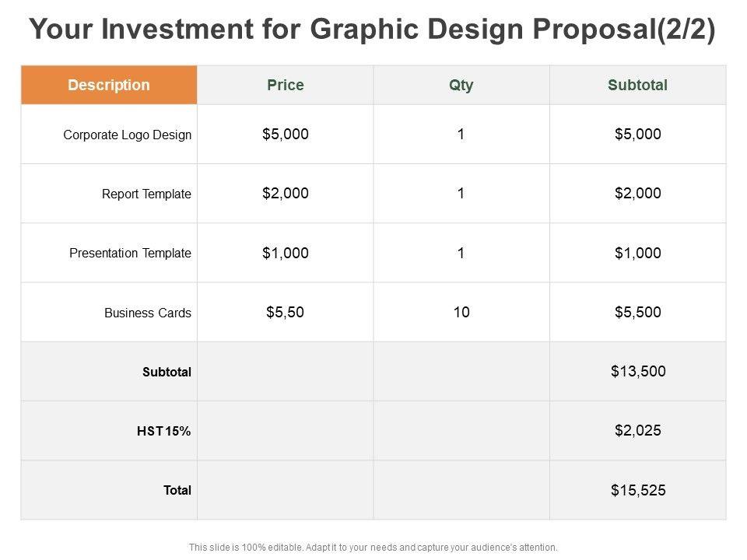Select the $1,000 price for Presentation Template

pos(286,253)
